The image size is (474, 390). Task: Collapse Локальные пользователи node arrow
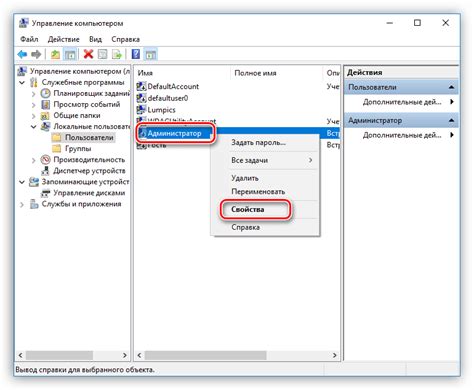click(x=34, y=127)
